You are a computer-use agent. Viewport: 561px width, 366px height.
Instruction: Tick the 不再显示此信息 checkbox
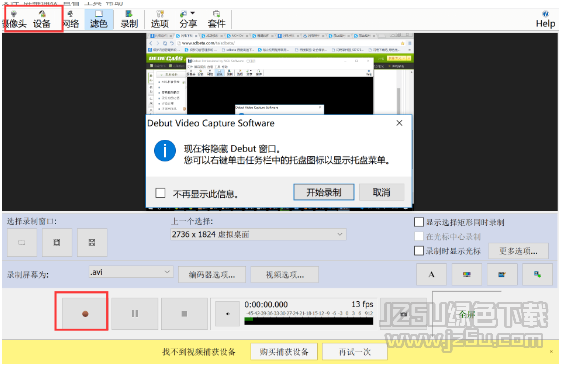(x=160, y=193)
